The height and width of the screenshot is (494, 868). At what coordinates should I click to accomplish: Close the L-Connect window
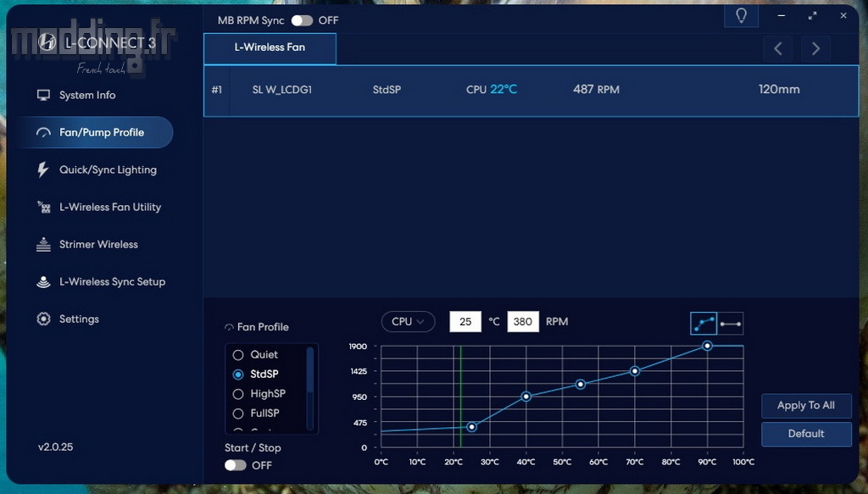843,15
